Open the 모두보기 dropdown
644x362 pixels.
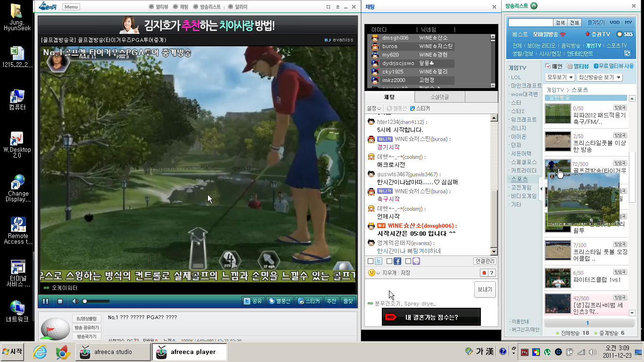click(560, 77)
